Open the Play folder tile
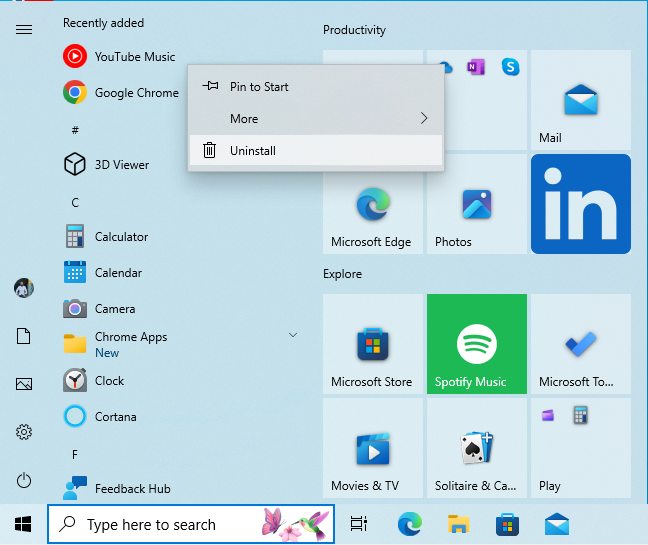The image size is (648, 545). 581,448
